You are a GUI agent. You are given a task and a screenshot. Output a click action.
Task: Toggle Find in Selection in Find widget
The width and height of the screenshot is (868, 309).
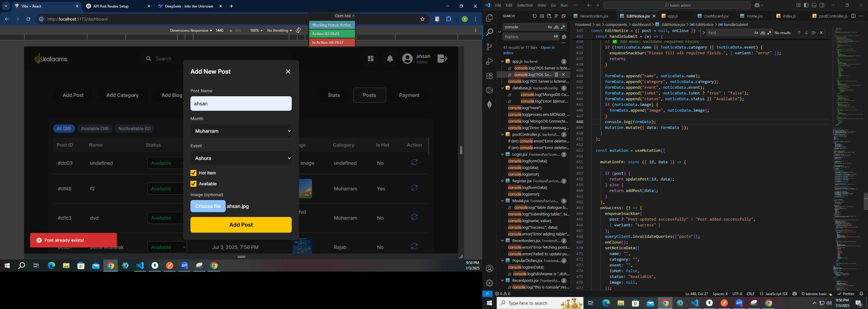coord(814,33)
